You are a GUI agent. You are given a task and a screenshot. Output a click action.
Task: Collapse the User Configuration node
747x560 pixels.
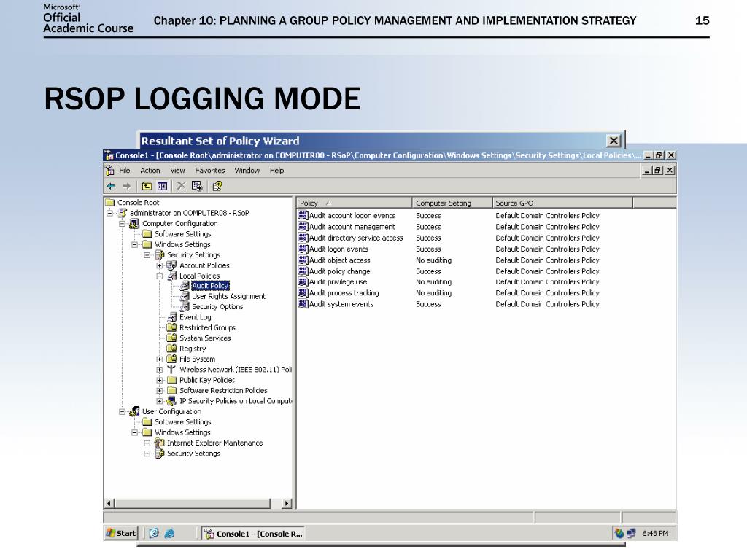[x=123, y=411]
